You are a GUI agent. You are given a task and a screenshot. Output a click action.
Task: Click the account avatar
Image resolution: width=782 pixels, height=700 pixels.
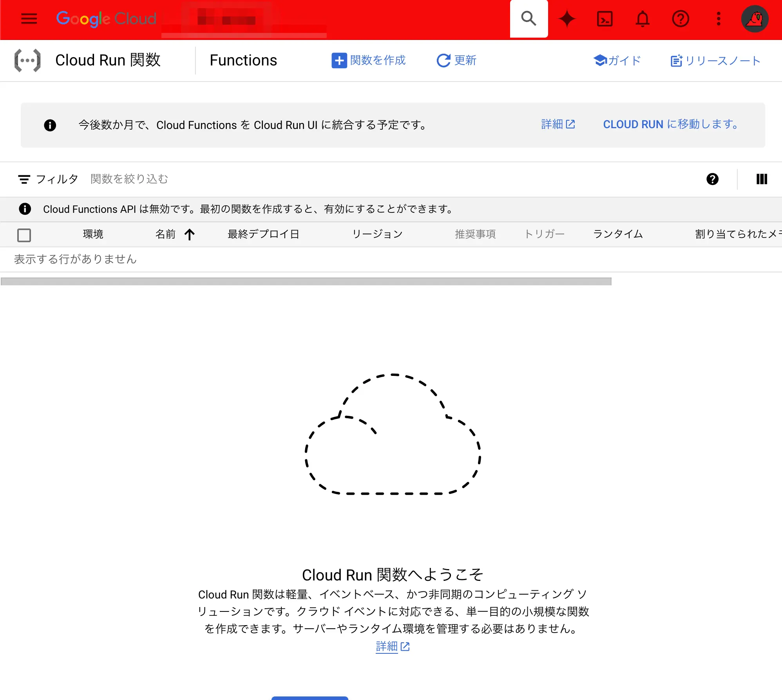pyautogui.click(x=755, y=18)
